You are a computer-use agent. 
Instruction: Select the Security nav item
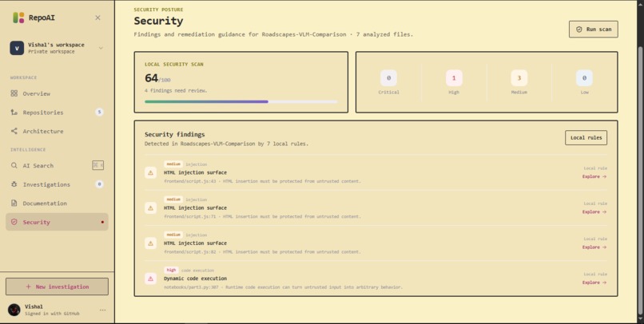click(x=57, y=222)
